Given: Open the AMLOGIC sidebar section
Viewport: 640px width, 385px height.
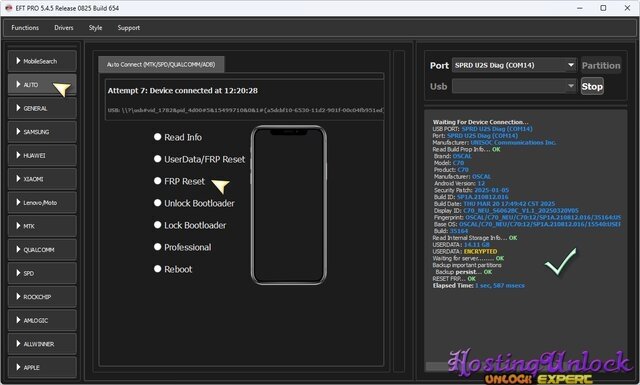Looking at the screenshot, I should [x=42, y=320].
